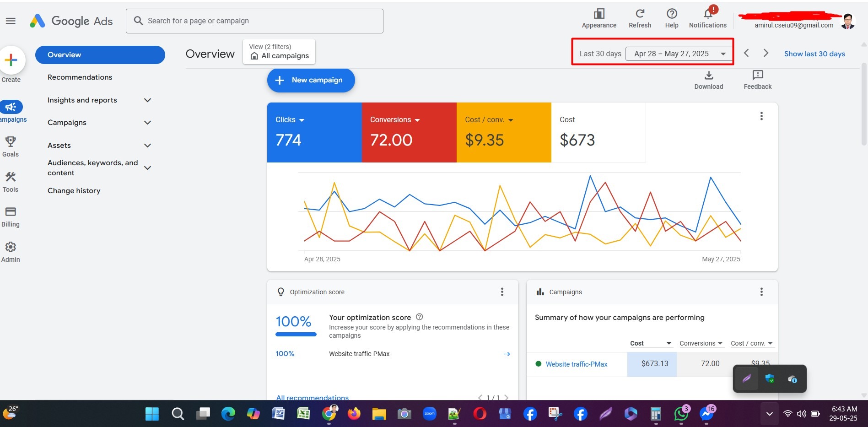Open Excel from the taskbar

303,414
